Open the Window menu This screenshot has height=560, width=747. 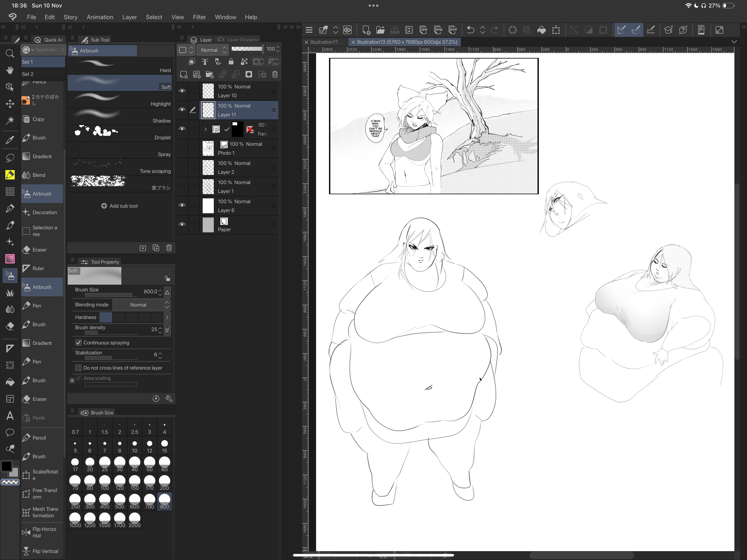click(225, 17)
